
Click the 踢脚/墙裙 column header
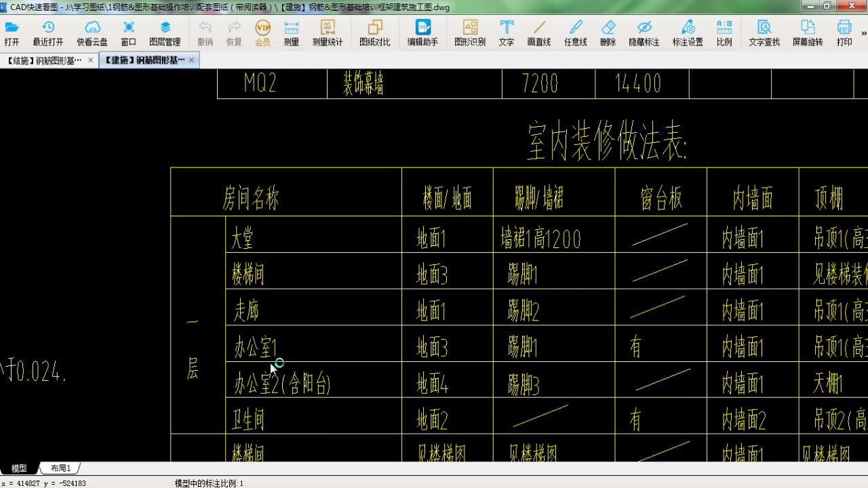pyautogui.click(x=539, y=199)
